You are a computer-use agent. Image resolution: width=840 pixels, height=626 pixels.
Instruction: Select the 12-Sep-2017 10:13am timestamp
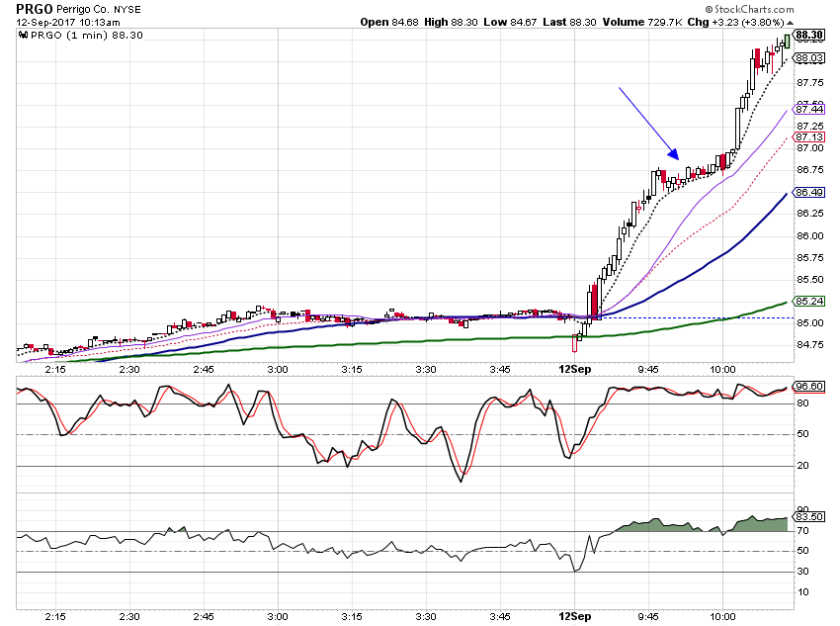coord(68,23)
